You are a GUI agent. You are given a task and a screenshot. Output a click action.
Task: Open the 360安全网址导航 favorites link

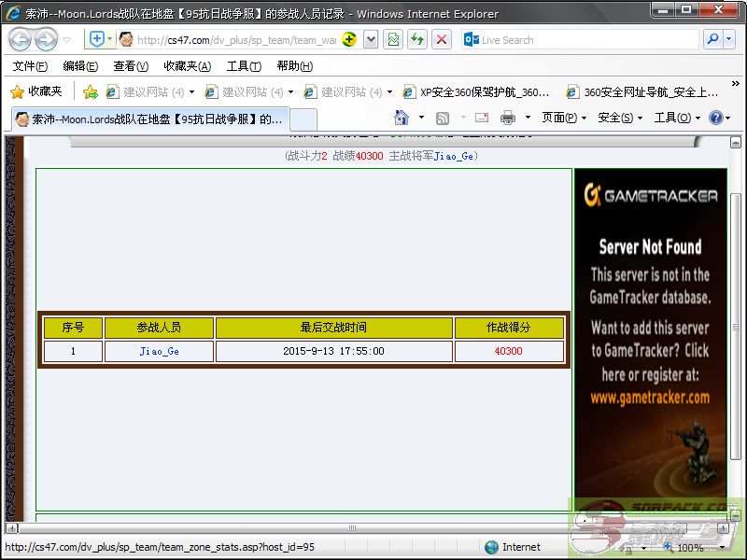coord(642,91)
